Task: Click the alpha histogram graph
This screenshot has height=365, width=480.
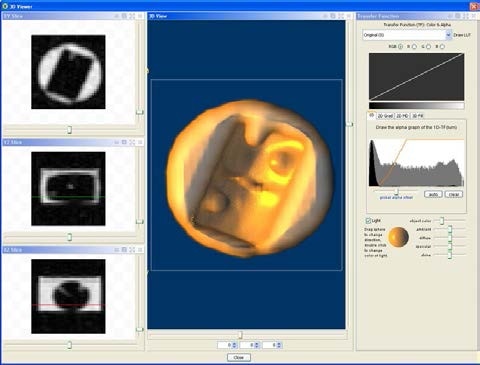Action: coord(416,163)
